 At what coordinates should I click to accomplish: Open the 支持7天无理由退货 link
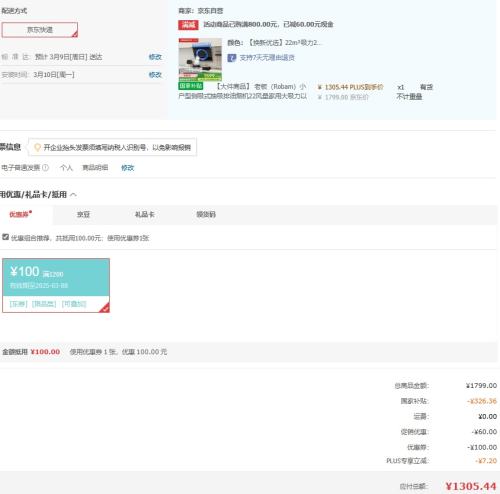(267, 58)
